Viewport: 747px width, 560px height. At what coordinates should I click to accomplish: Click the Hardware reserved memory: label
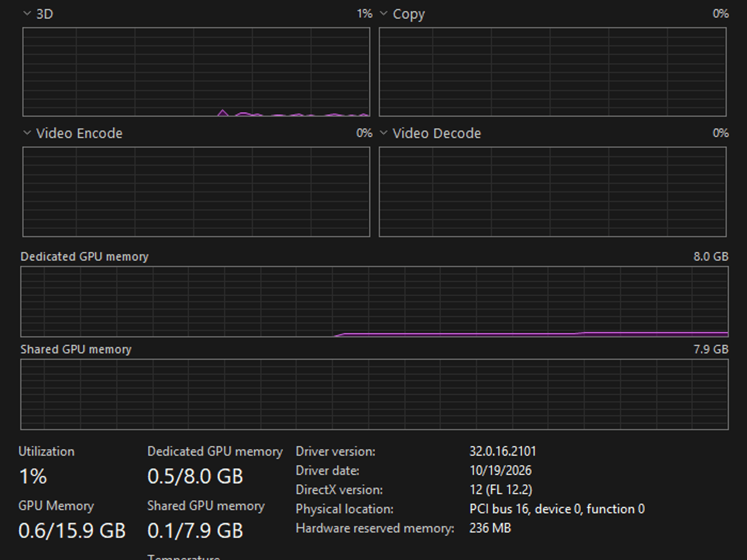pos(375,528)
